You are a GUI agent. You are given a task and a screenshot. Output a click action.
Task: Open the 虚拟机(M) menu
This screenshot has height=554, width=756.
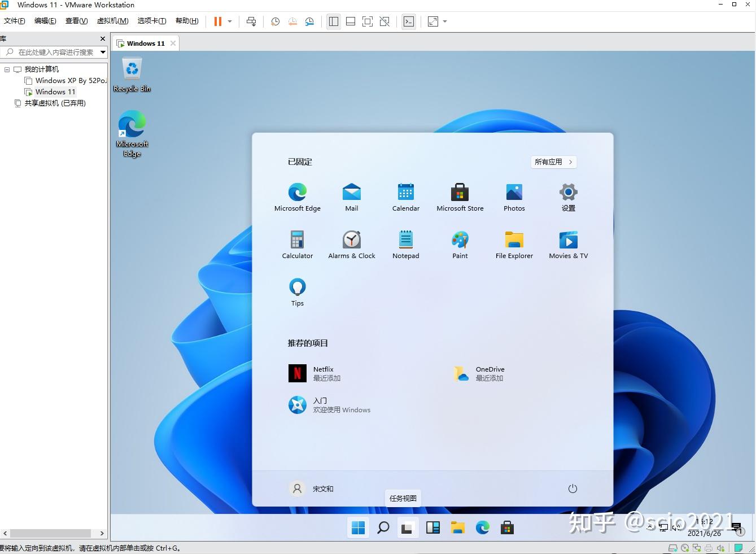tap(112, 21)
